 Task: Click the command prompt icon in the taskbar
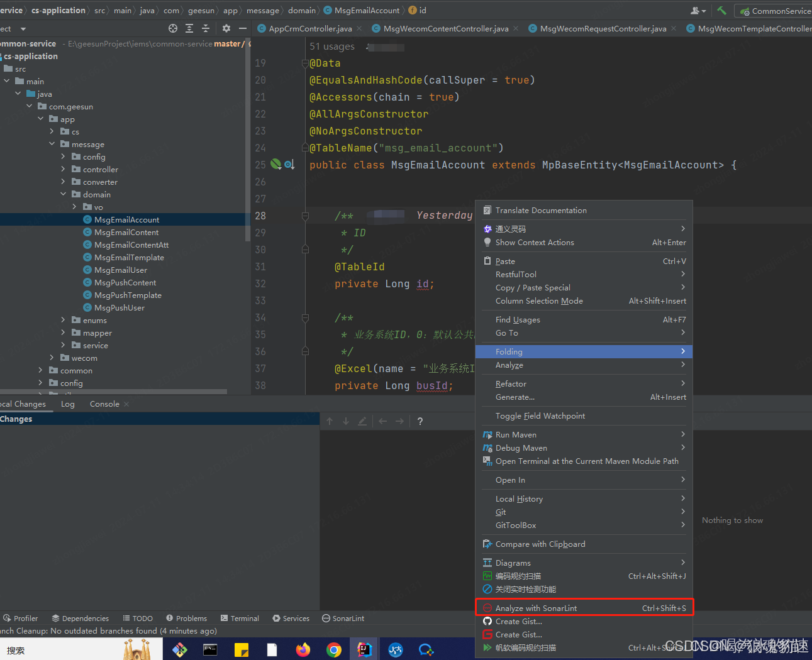(x=211, y=649)
